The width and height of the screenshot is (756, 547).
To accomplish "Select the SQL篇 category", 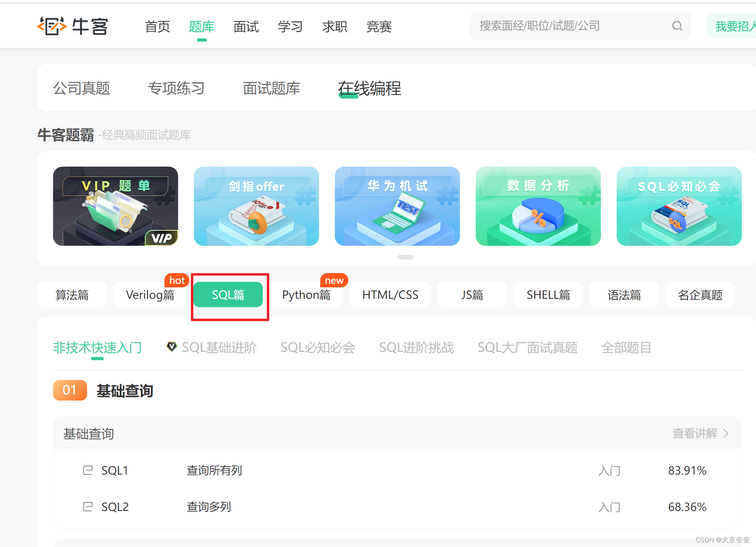I will pos(228,294).
